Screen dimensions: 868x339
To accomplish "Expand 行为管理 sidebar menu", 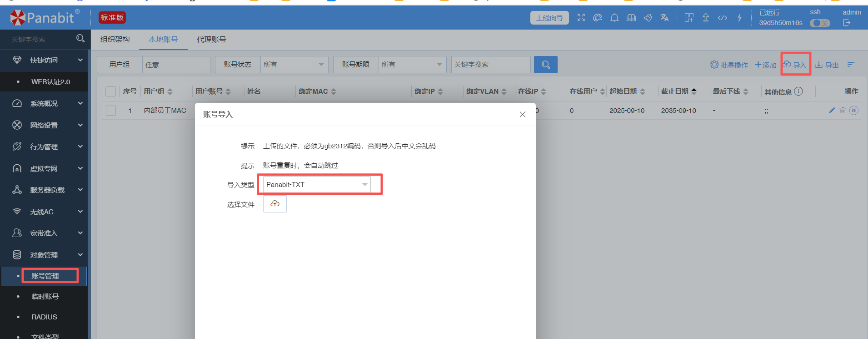I will [x=44, y=147].
